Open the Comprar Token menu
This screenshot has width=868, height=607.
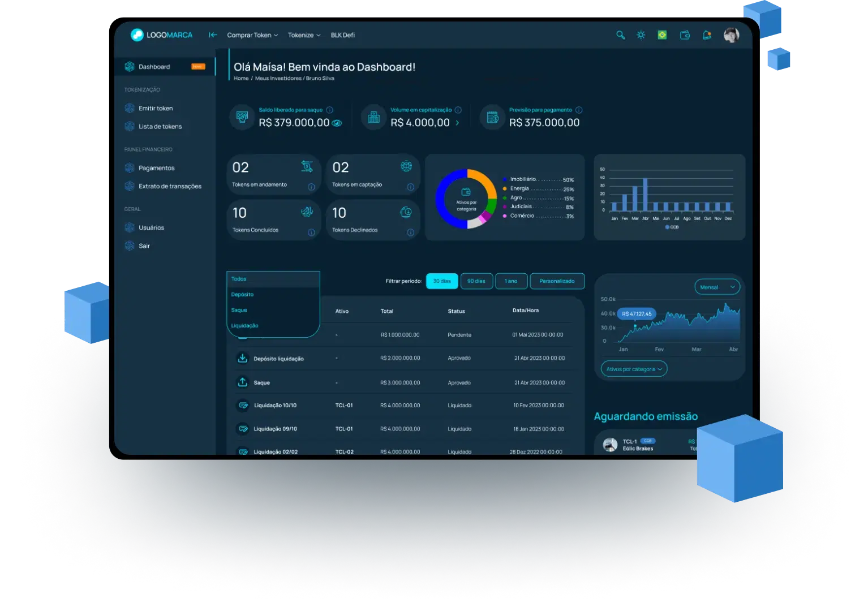coord(251,35)
